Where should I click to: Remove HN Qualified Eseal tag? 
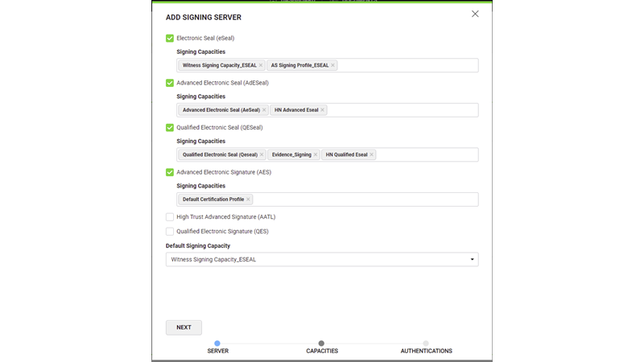pyautogui.click(x=371, y=154)
